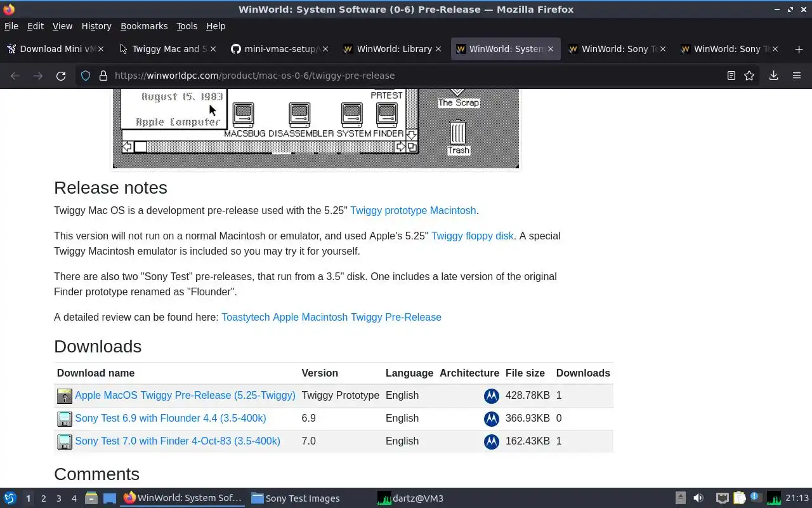Switch to the first WinWorld: Sony Test tab
812x508 pixels.
[617, 49]
